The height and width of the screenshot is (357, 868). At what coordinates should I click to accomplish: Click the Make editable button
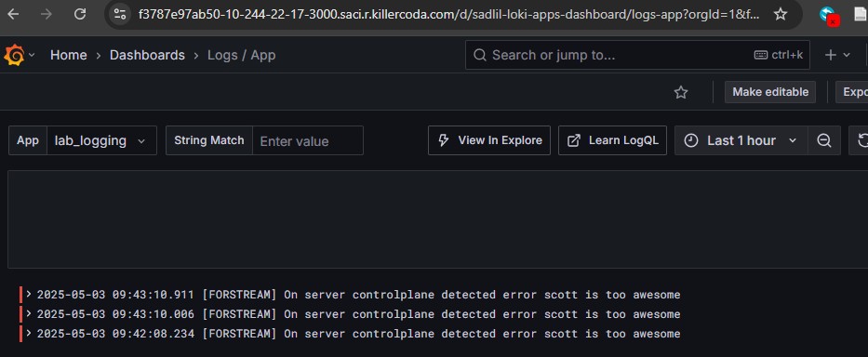pyautogui.click(x=770, y=92)
